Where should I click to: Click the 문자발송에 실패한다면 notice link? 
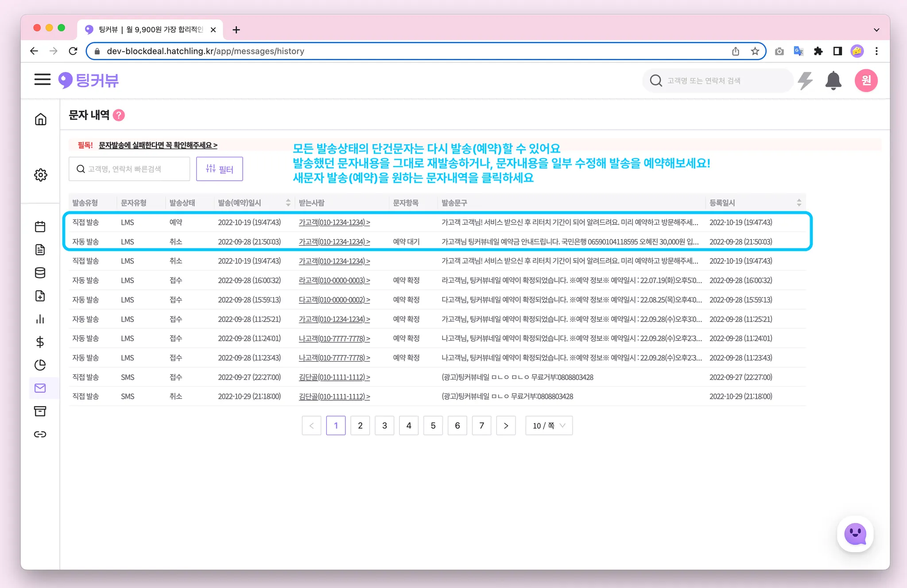pos(158,145)
